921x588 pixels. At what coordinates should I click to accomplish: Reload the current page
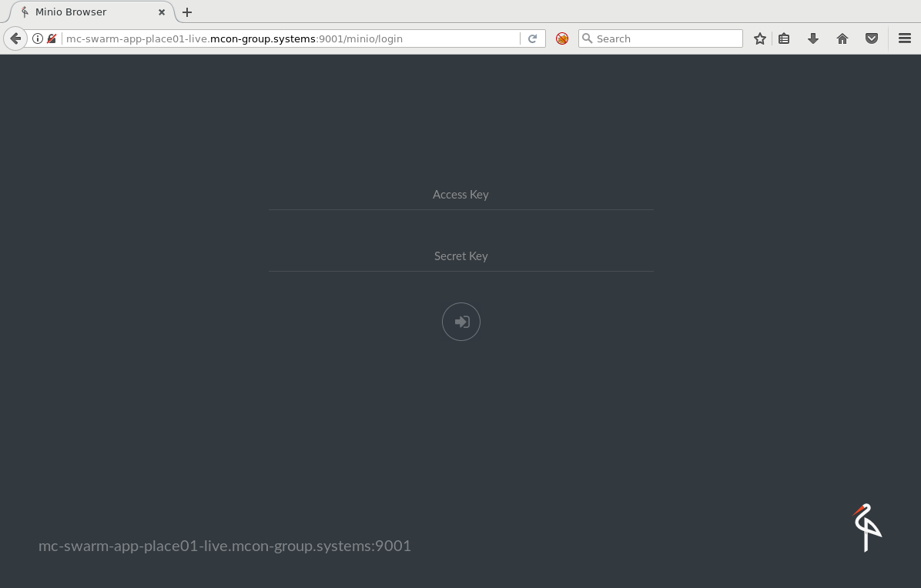pyautogui.click(x=532, y=38)
